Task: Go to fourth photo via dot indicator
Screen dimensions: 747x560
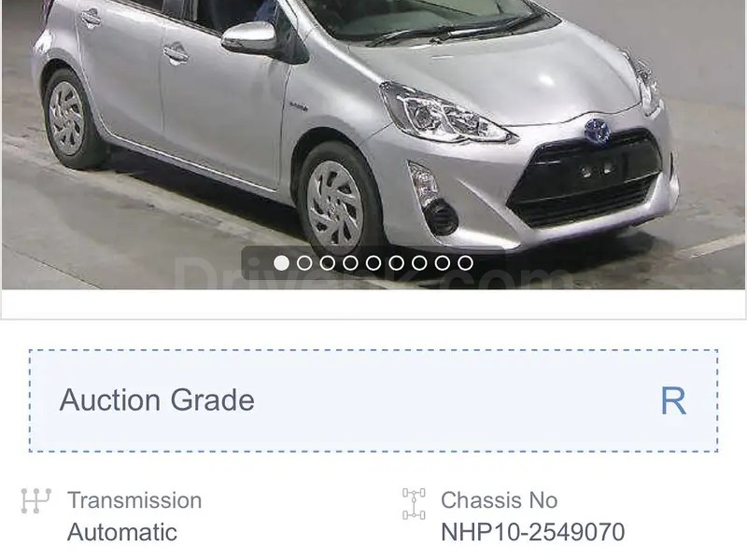Action: 350,263
